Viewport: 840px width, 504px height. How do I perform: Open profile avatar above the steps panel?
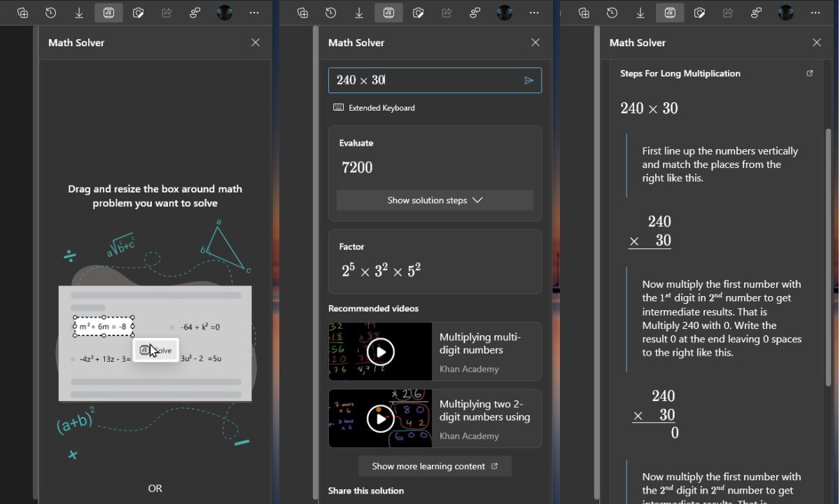[786, 13]
